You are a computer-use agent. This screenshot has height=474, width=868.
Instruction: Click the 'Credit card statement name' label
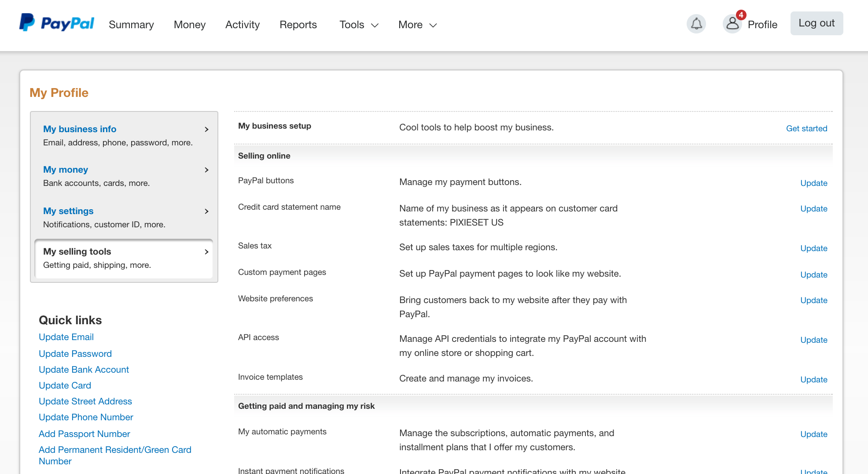point(289,207)
